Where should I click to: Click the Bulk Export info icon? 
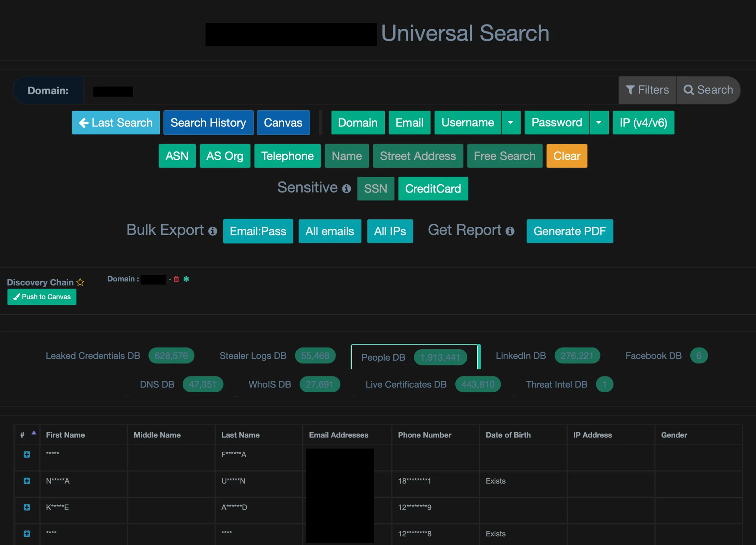[x=213, y=231]
